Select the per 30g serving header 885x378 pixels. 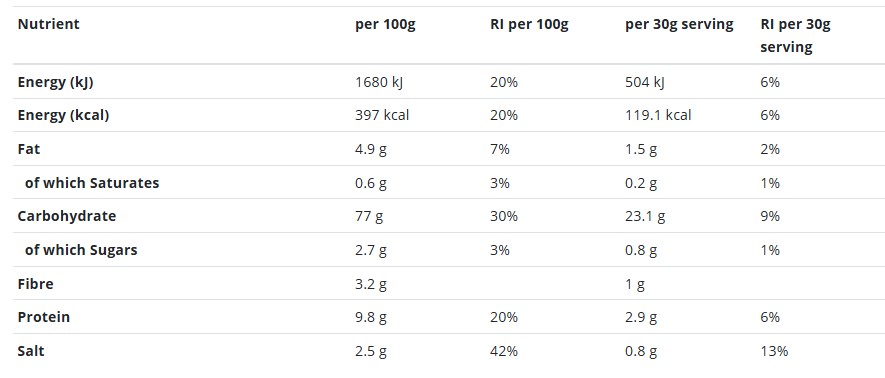pyautogui.click(x=680, y=25)
